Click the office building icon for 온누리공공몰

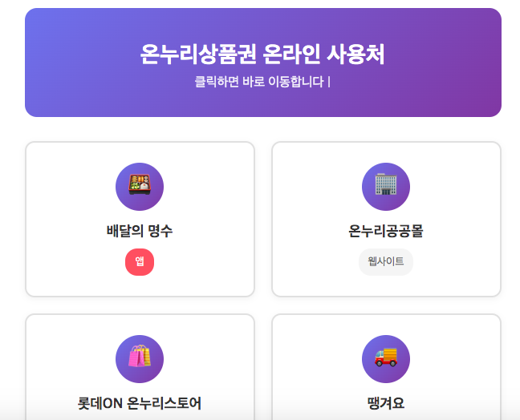click(386, 187)
